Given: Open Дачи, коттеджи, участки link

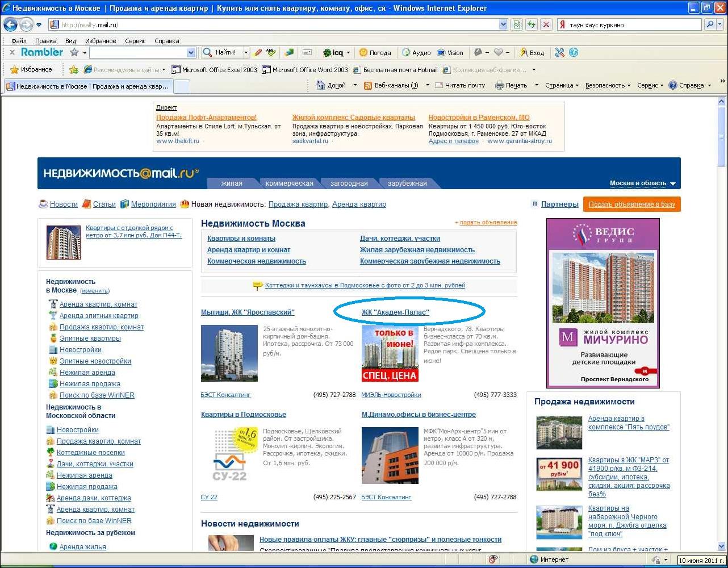Looking at the screenshot, I should pyautogui.click(x=400, y=238).
